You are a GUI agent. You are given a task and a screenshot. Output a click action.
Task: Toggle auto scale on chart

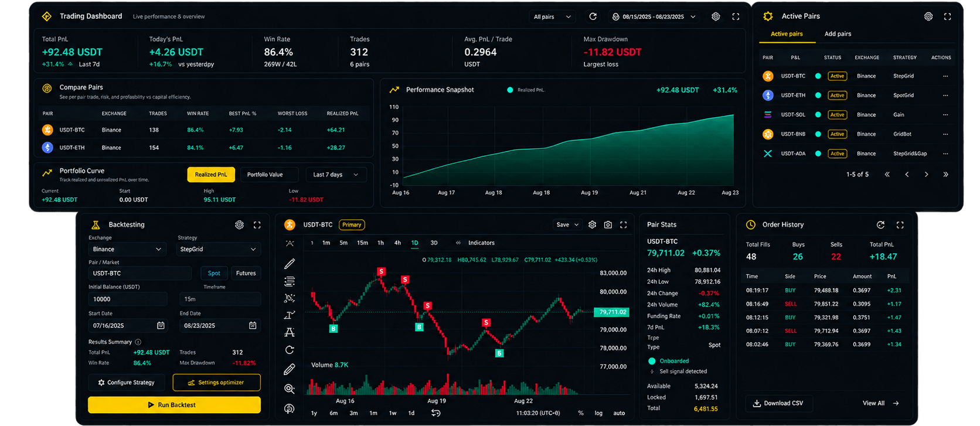[x=619, y=413]
